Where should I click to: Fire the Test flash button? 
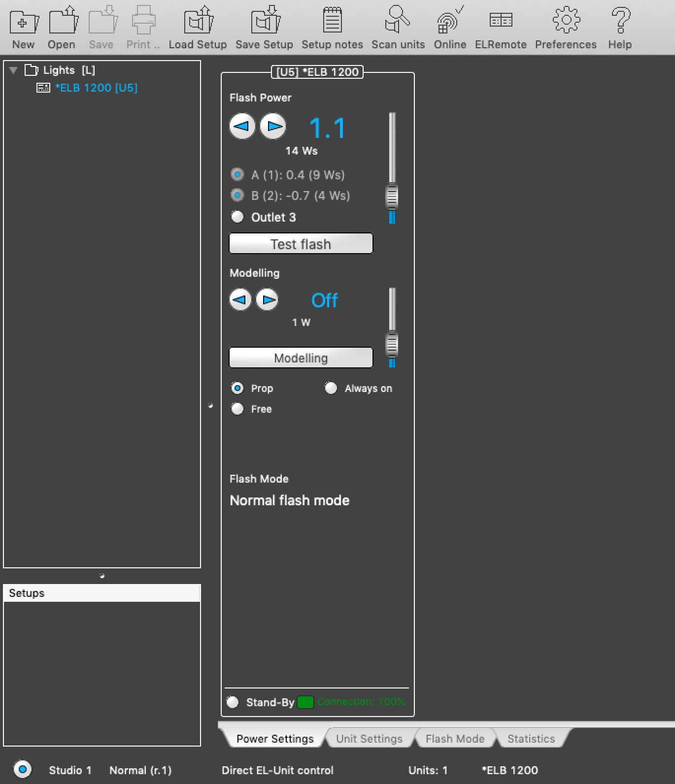pyautogui.click(x=301, y=244)
